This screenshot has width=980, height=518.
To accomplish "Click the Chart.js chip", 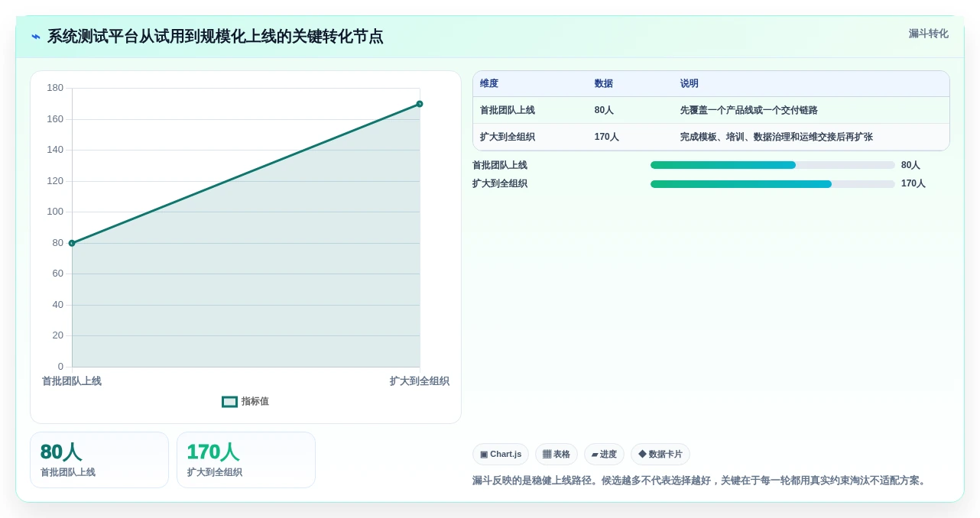I will [501, 455].
